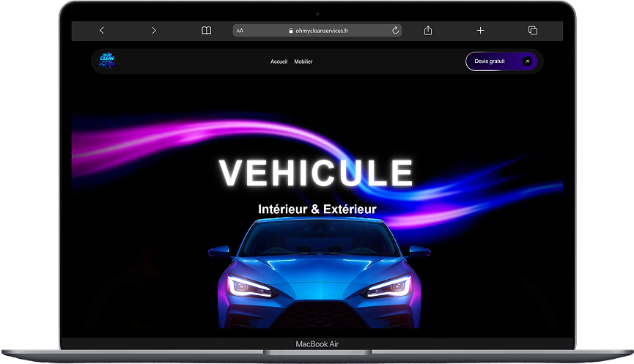Add a new tab with the plus icon
Screen dimensions: 634x364
coord(480,30)
